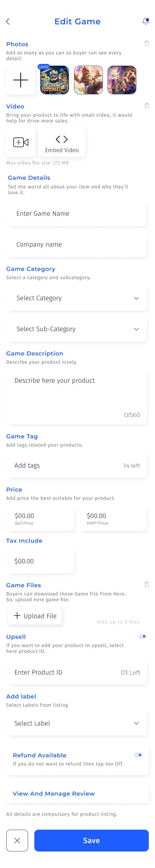Focus the Enter Game Name field
Viewport: 155px width, 868px height.
(77, 214)
